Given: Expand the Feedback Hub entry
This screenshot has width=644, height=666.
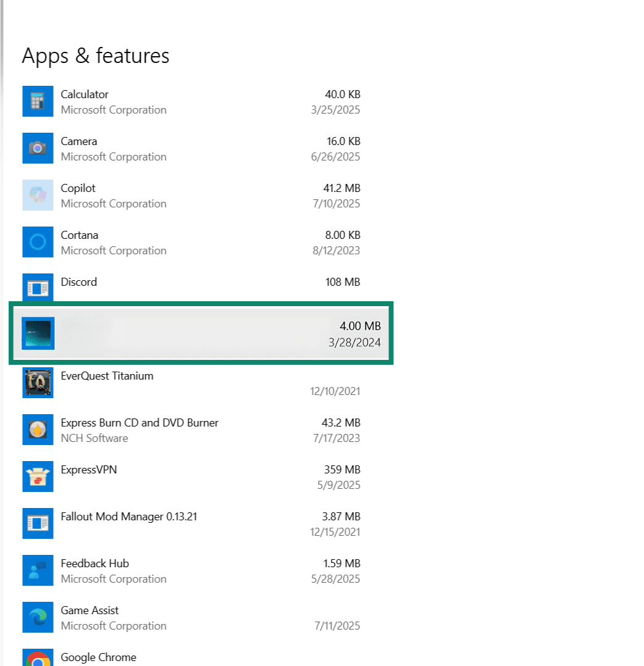Looking at the screenshot, I should [185, 570].
